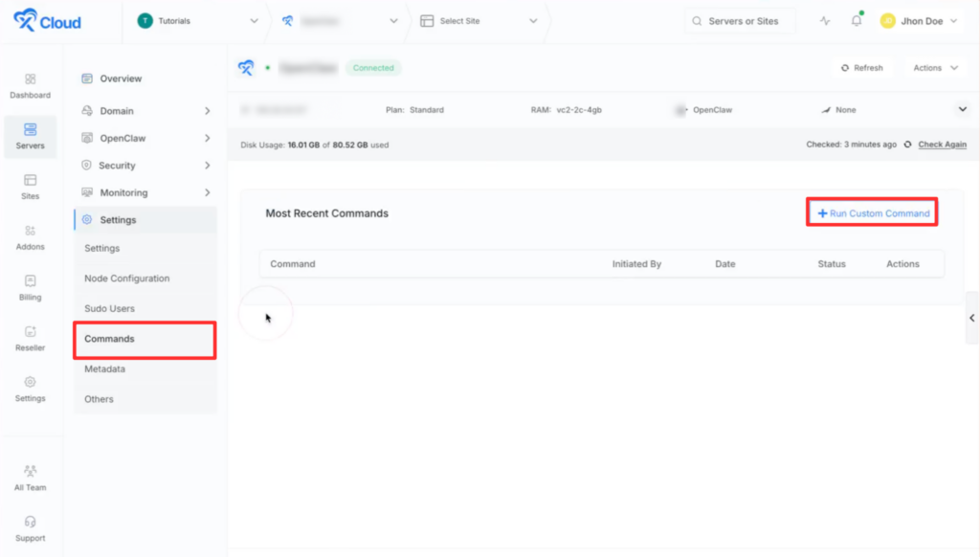
Task: Click the Refresh button
Action: click(861, 68)
